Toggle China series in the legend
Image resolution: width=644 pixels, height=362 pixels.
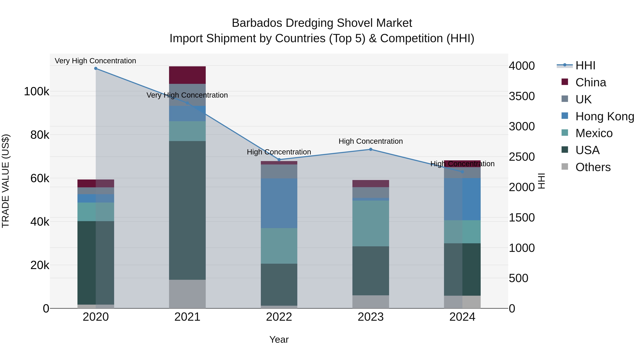click(584, 82)
